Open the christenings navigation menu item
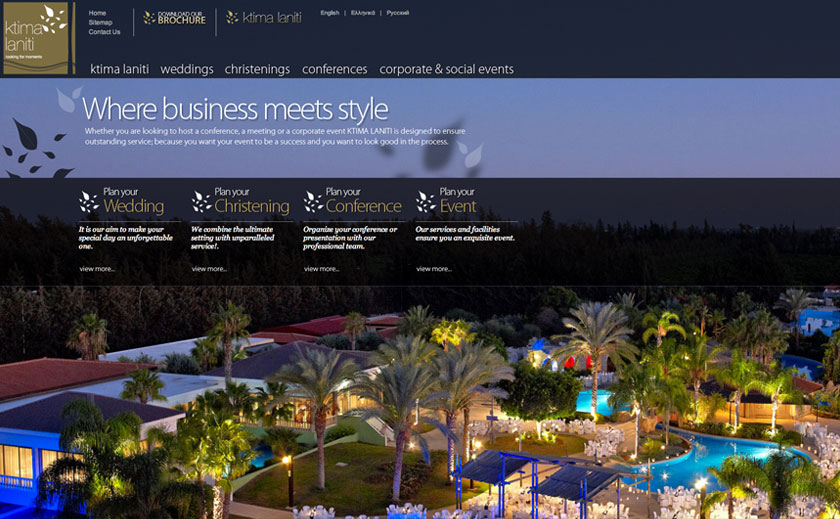Screen dimensions: 840x519 coord(257,69)
